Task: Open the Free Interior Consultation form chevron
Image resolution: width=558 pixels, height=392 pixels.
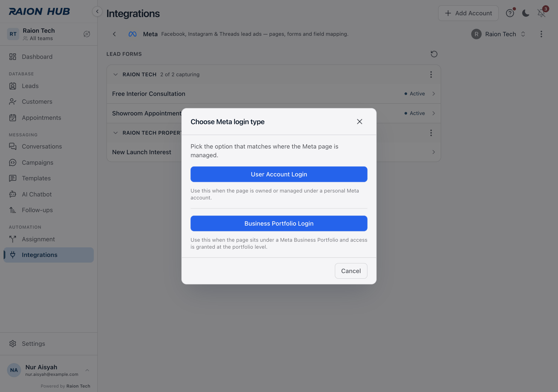Action: (x=433, y=94)
